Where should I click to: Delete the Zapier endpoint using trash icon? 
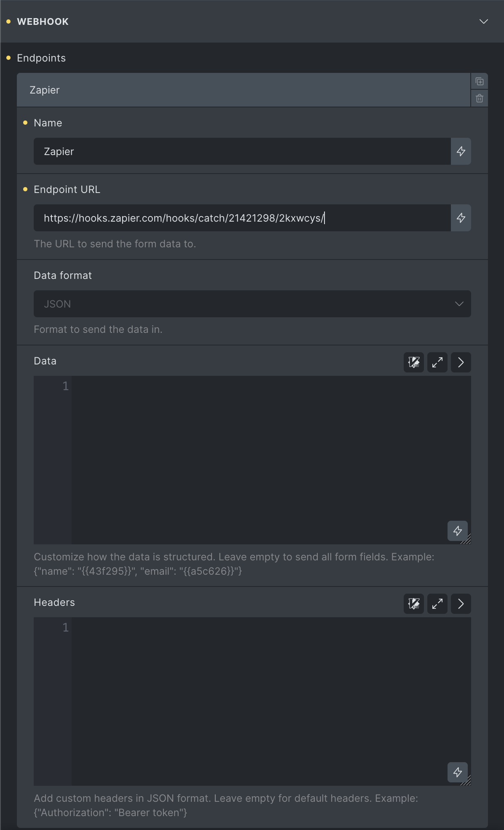(x=479, y=99)
